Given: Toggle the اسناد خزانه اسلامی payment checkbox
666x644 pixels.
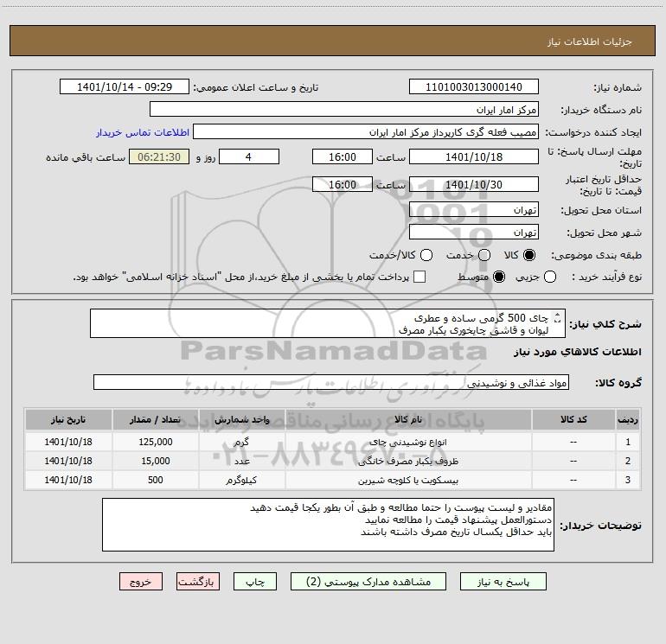Looking at the screenshot, I should tap(419, 277).
